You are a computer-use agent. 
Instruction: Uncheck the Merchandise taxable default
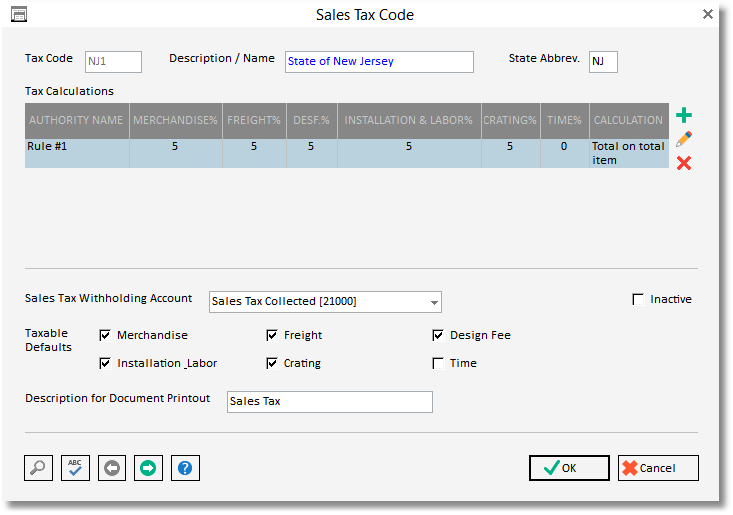tap(106, 335)
